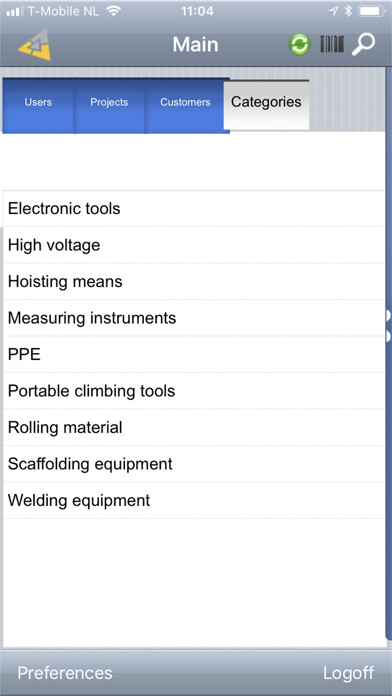The height and width of the screenshot is (696, 392).
Task: Tap the yellow triangle app logo
Action: point(35,45)
